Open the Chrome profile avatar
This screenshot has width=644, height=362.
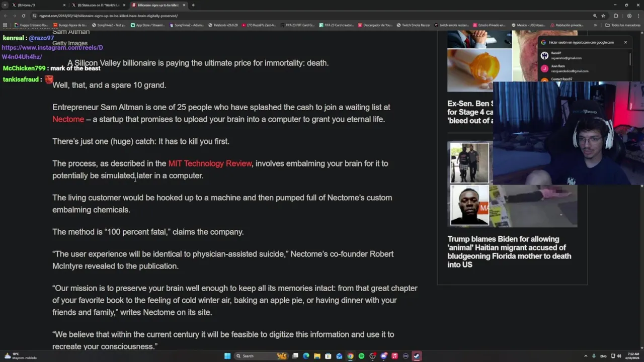[629, 16]
